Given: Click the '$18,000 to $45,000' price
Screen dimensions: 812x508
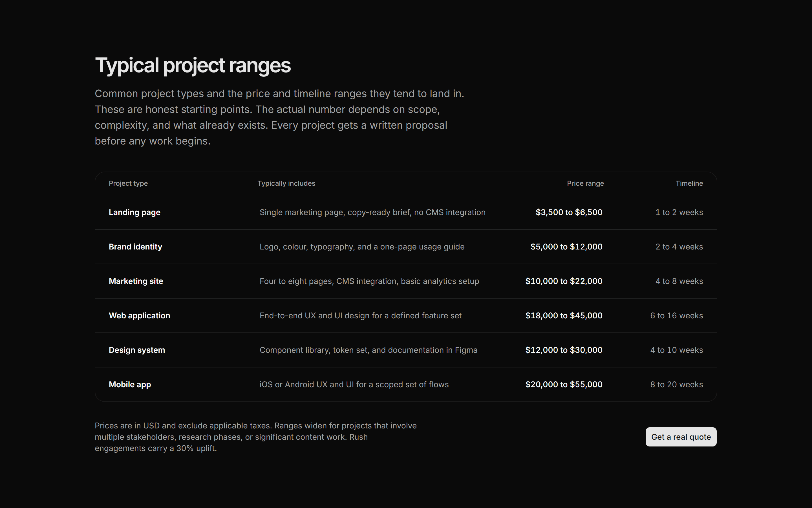Looking at the screenshot, I should (564, 316).
